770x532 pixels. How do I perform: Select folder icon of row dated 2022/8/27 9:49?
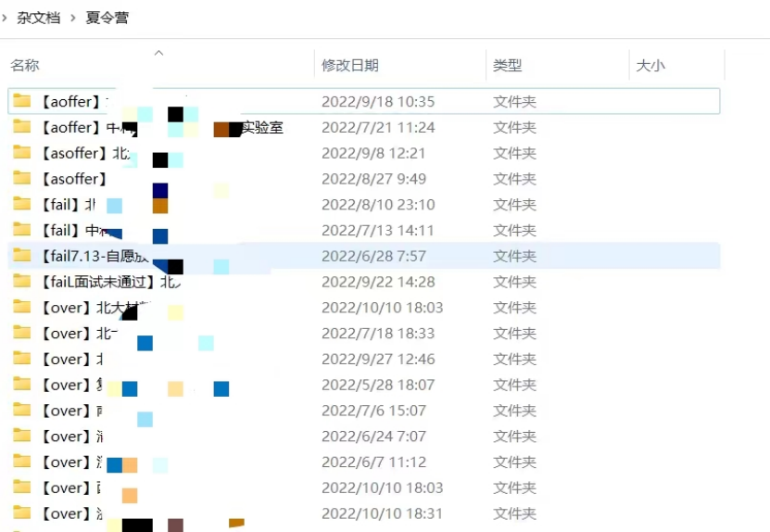[21, 178]
